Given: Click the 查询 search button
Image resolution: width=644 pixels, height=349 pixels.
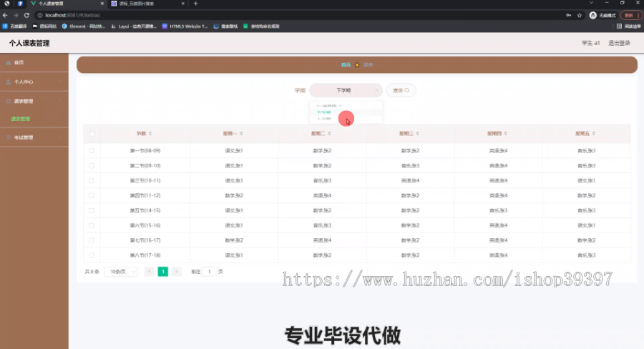Looking at the screenshot, I should pyautogui.click(x=401, y=90).
